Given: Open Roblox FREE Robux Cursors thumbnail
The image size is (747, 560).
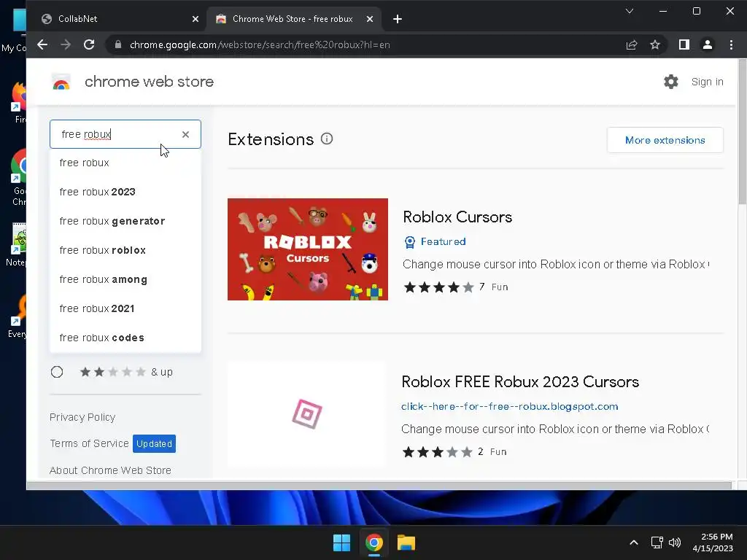Looking at the screenshot, I should point(307,414).
